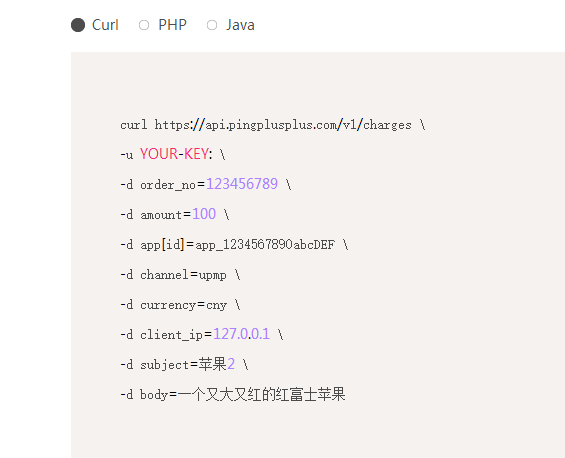Select the Java radio button
The width and height of the screenshot is (565, 458).
coord(212,25)
